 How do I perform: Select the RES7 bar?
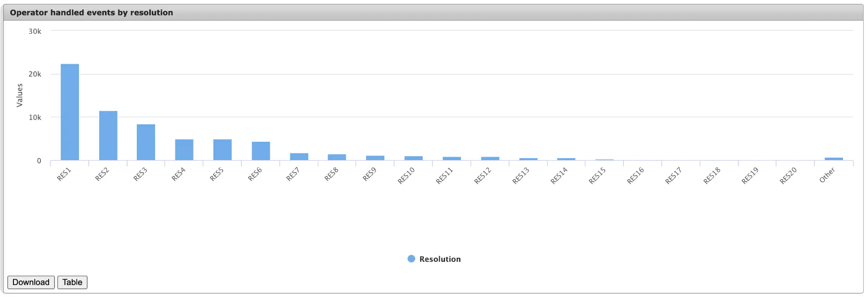click(299, 157)
